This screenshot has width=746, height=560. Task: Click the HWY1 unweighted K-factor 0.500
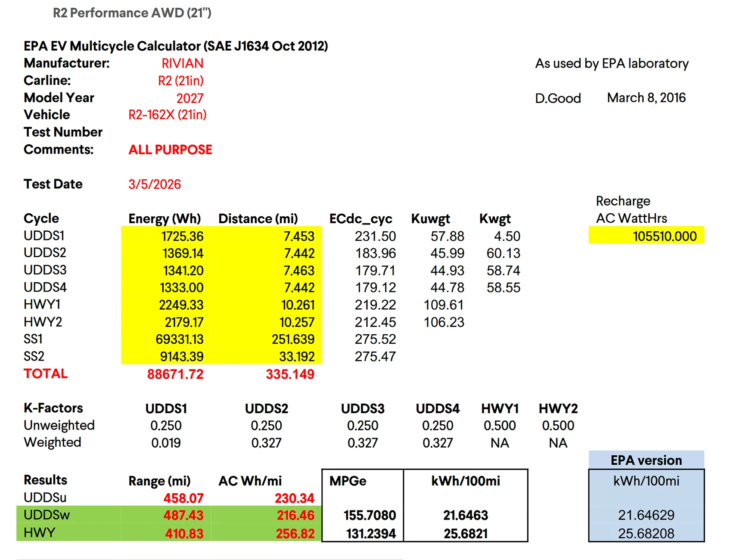(x=500, y=426)
